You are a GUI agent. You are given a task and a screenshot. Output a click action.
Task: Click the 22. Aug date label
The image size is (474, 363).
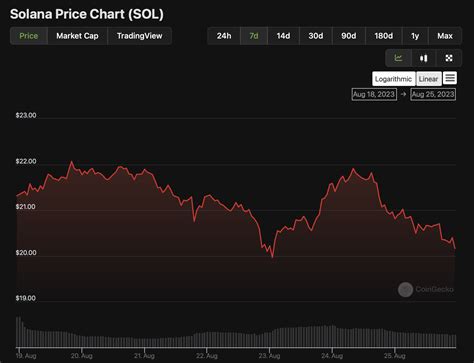[x=207, y=356]
